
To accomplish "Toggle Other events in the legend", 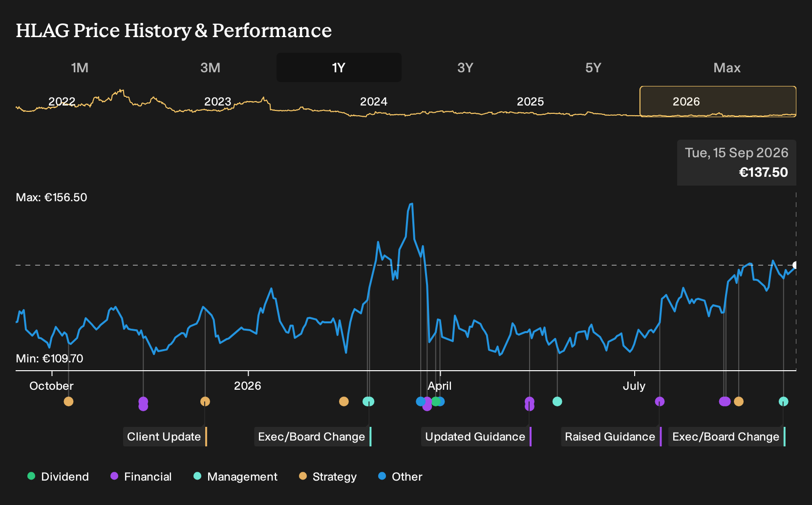I will point(400,477).
